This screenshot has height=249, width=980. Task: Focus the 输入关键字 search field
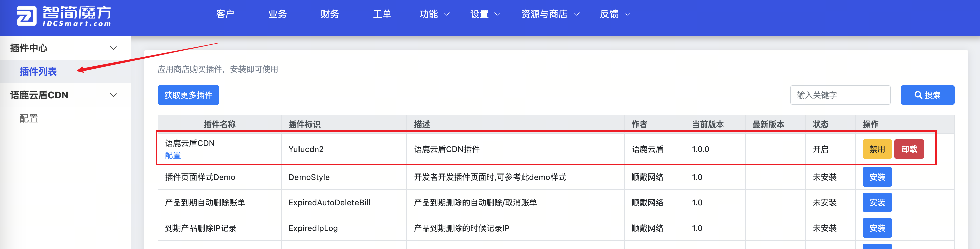840,95
